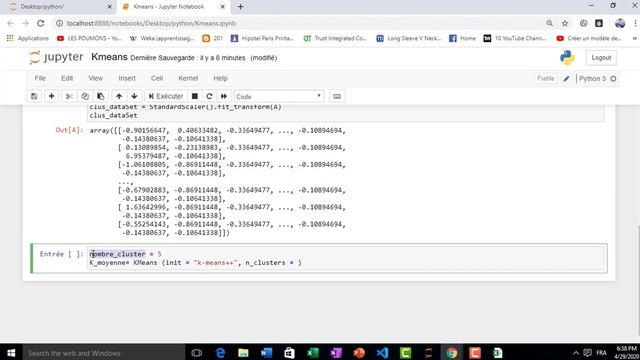Switch to Chrome in the taskbar
The height and width of the screenshot is (360, 640).
pos(451,353)
